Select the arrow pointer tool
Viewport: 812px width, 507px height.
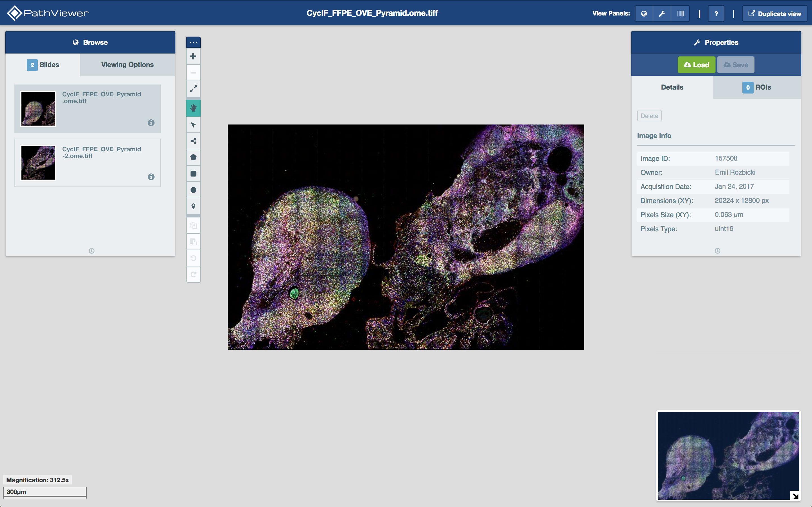(x=193, y=124)
